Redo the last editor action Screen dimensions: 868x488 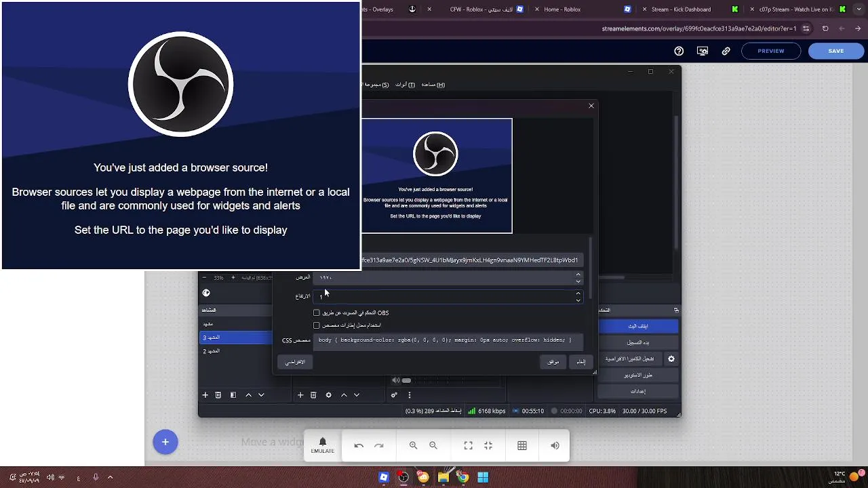379,445
